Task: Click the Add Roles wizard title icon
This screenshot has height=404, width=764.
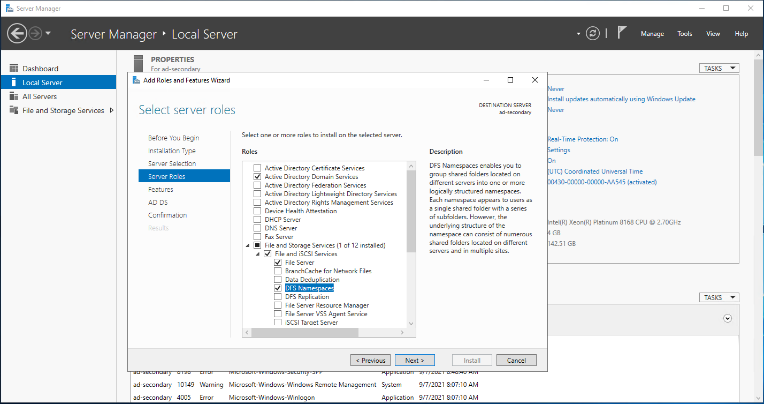Action: point(136,80)
